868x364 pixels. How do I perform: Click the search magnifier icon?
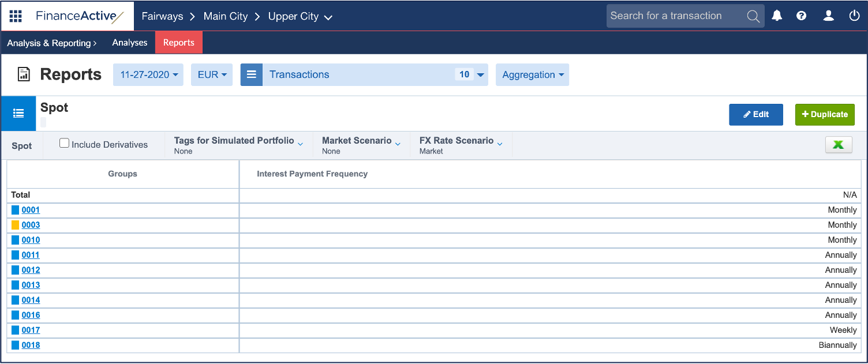pyautogui.click(x=753, y=16)
